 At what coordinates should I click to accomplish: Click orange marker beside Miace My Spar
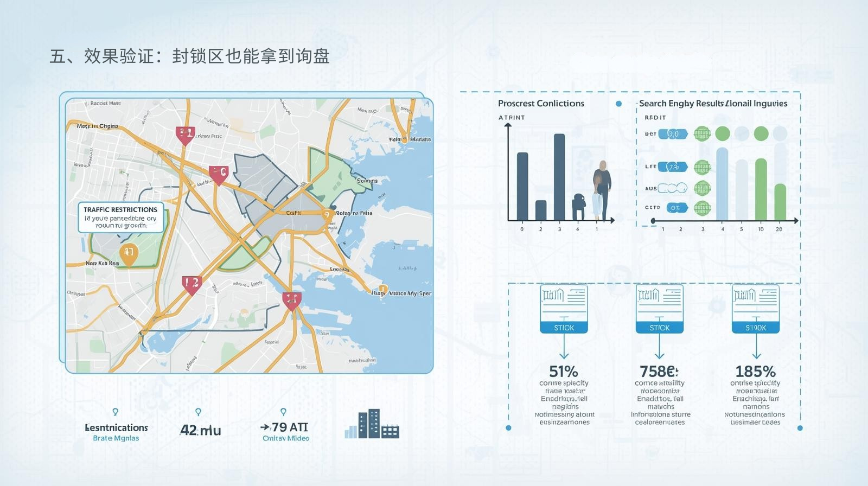tap(382, 290)
